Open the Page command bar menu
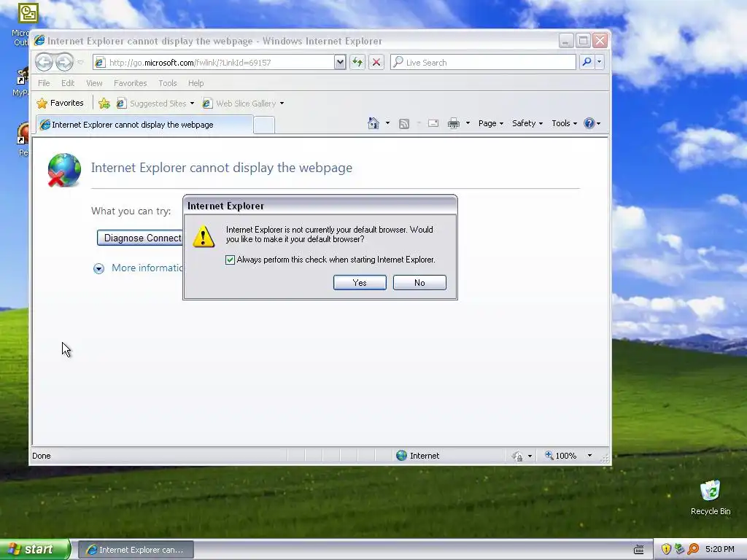This screenshot has width=747, height=560. [491, 123]
